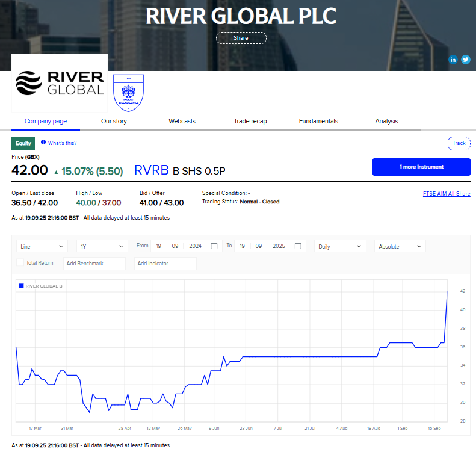The height and width of the screenshot is (452, 476).
Task: Open the To date calendar picker icon
Action: (x=298, y=246)
